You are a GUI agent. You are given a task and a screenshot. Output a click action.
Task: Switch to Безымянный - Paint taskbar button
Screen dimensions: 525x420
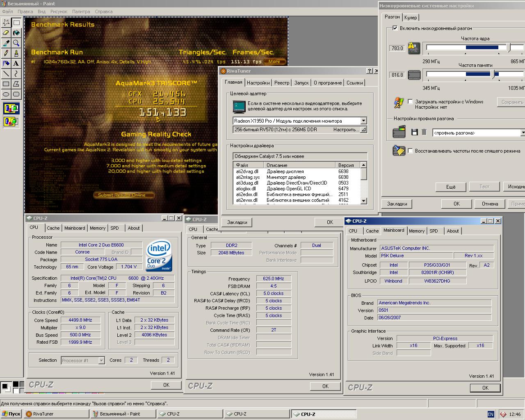point(123,414)
